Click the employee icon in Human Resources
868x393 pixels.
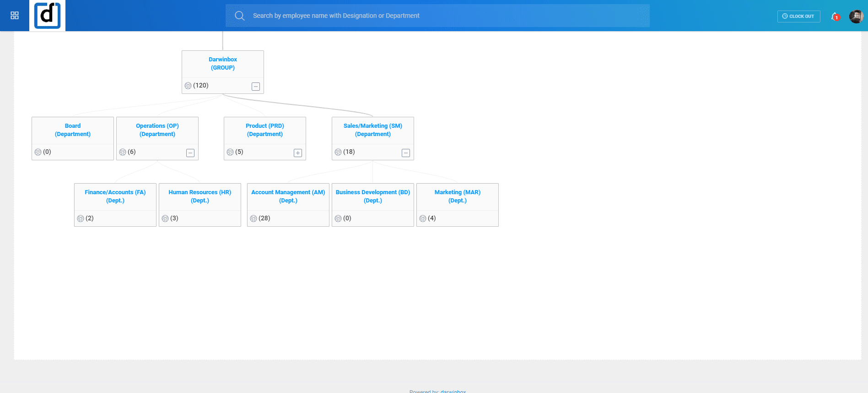pos(165,218)
